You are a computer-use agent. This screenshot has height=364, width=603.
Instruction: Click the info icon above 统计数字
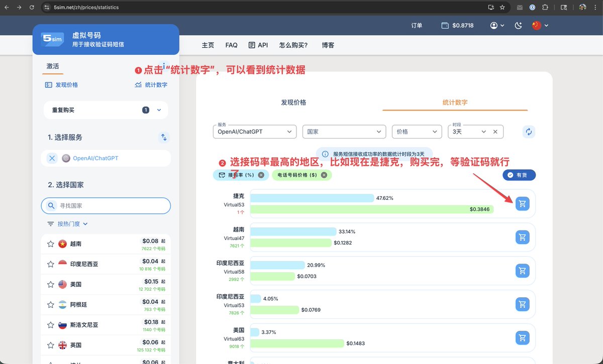click(164, 66)
